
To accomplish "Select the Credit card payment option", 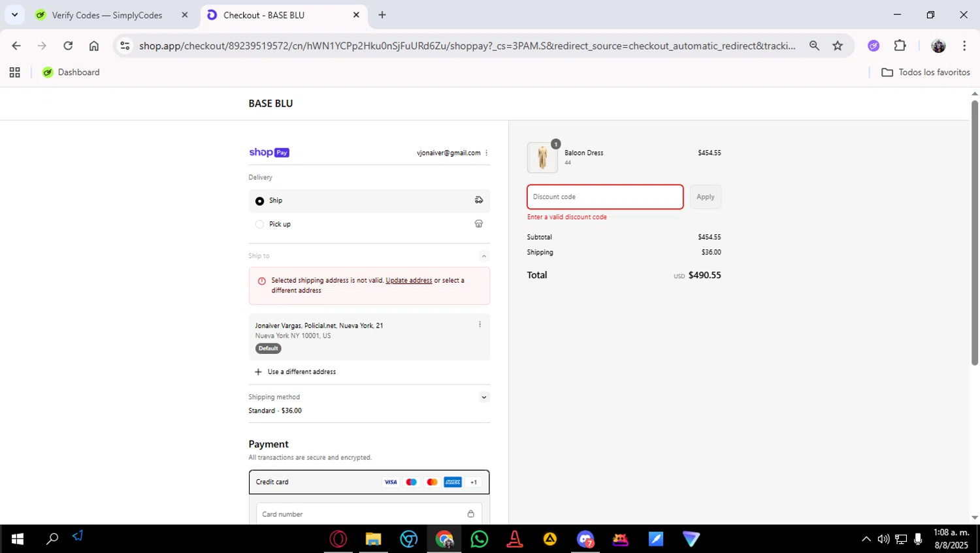I will click(x=369, y=482).
